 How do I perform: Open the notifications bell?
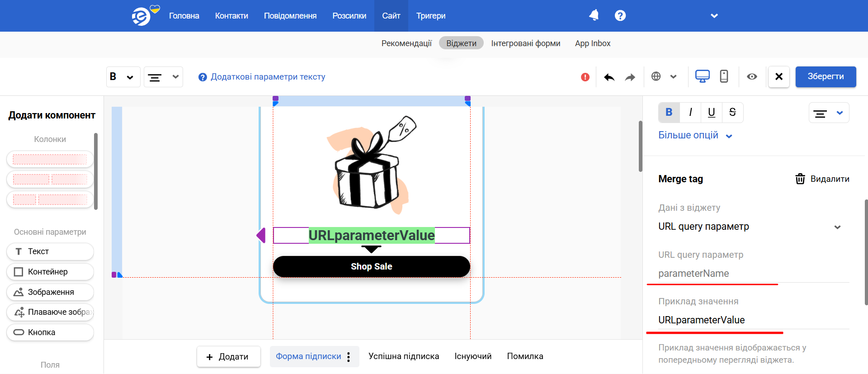click(594, 15)
